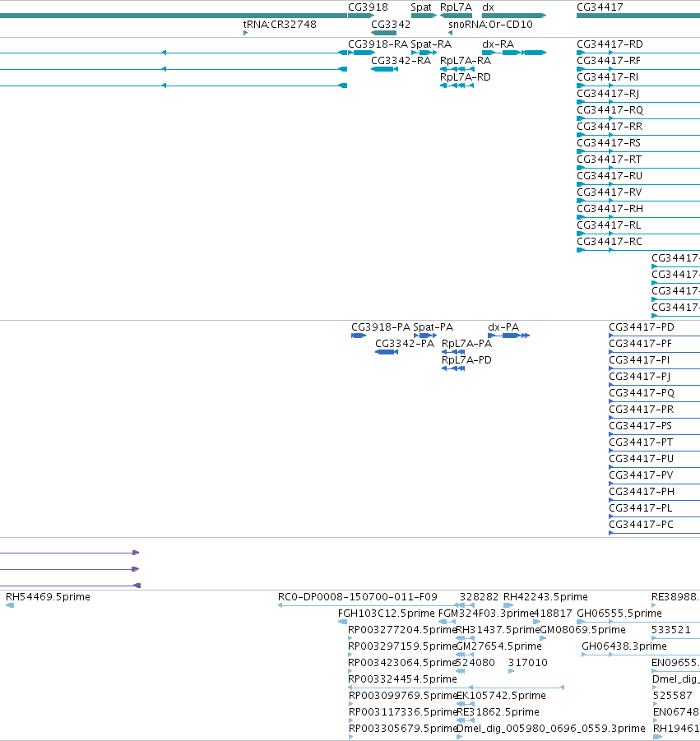Viewport: 700px width, 741px height.
Task: Select the RH54469.5prime EST label
Action: [x=48, y=597]
